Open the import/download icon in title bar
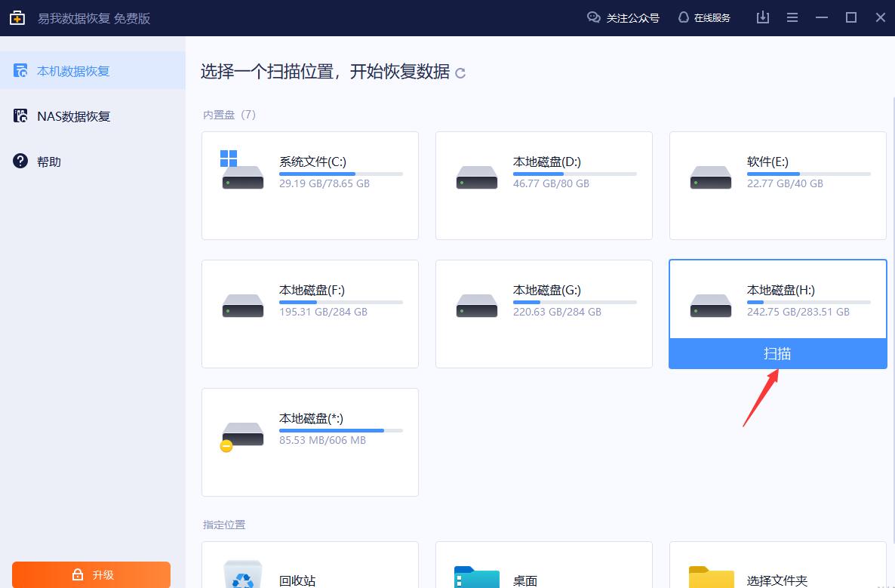This screenshot has width=895, height=588. coord(763,17)
